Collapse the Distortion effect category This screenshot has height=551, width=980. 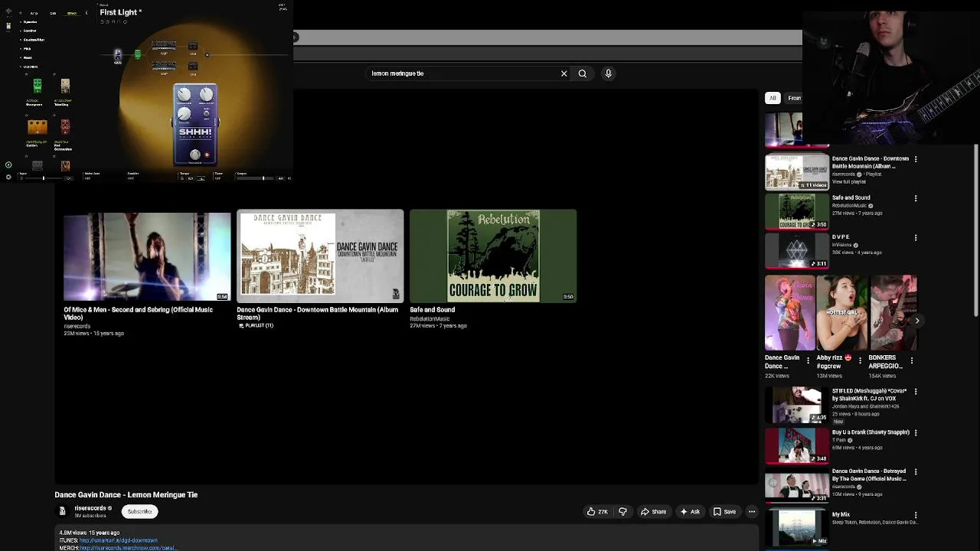tap(30, 67)
